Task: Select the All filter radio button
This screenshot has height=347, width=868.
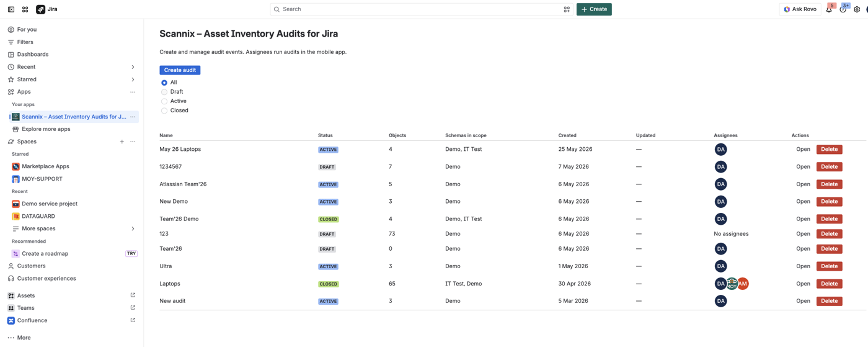Action: pyautogui.click(x=164, y=83)
